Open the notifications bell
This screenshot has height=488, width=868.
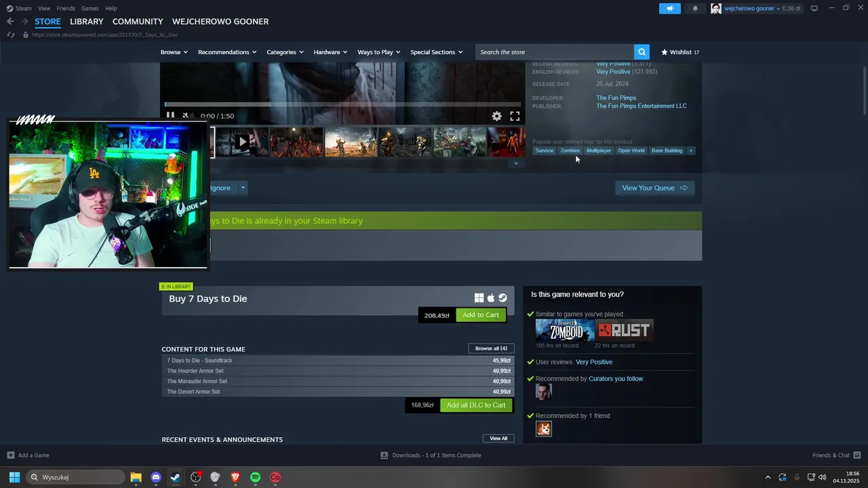695,8
